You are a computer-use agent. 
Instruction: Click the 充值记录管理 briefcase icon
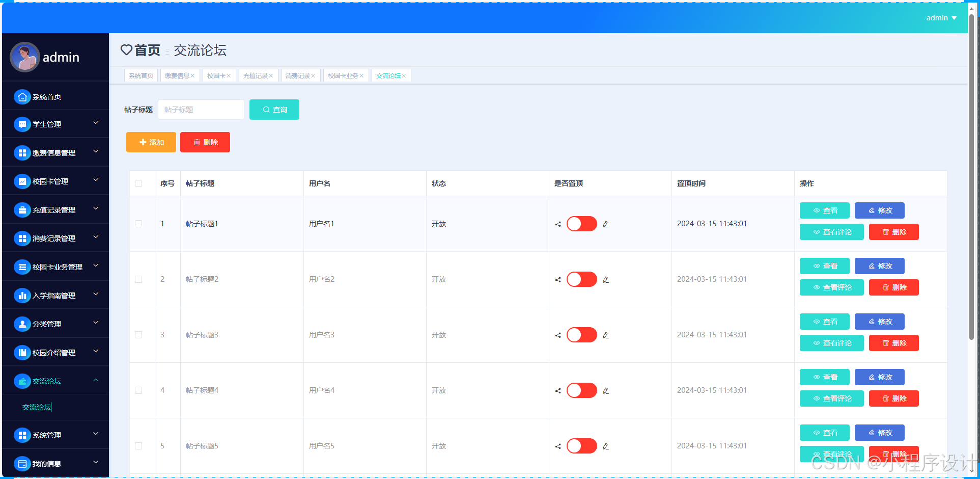tap(22, 210)
